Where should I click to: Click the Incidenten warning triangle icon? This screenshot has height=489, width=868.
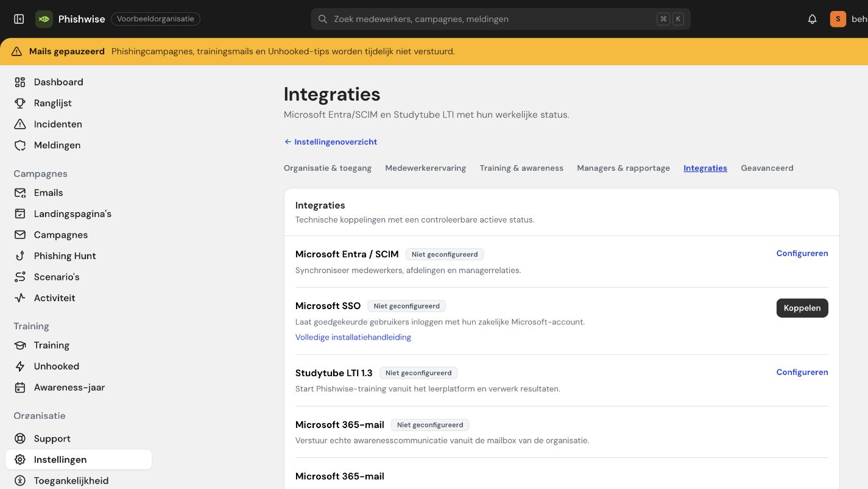(20, 124)
